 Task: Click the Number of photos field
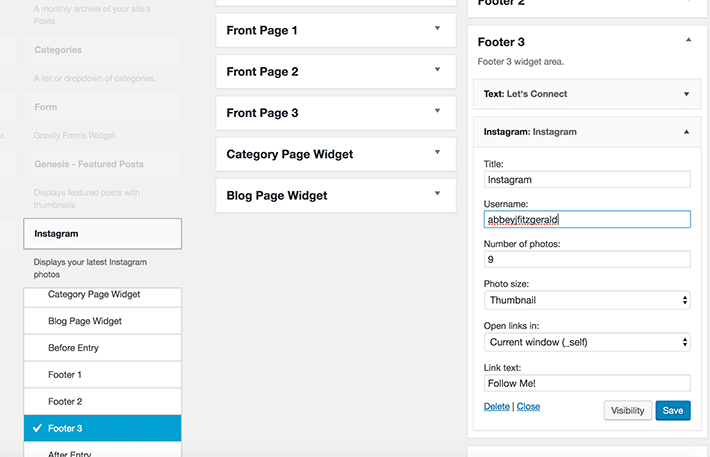click(587, 259)
